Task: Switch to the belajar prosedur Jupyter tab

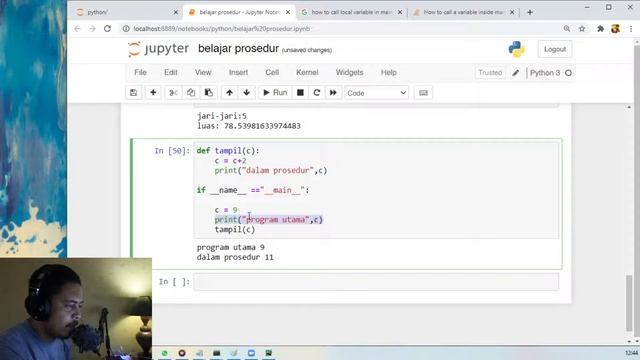Action: point(239,12)
